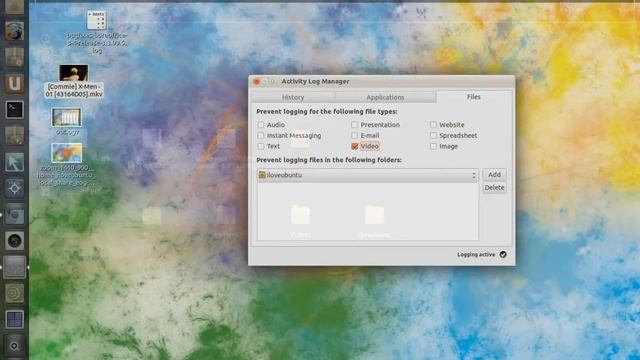Select the Files tab

(x=473, y=97)
